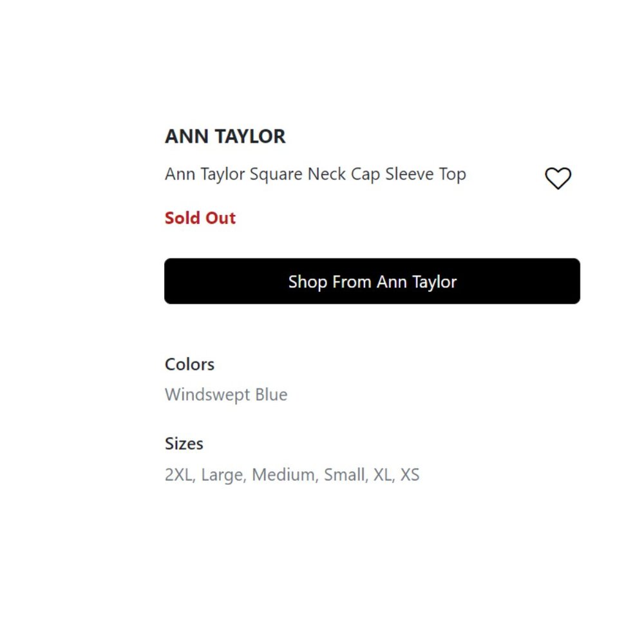
Task: Select the Sizes section heading
Action: click(x=184, y=444)
